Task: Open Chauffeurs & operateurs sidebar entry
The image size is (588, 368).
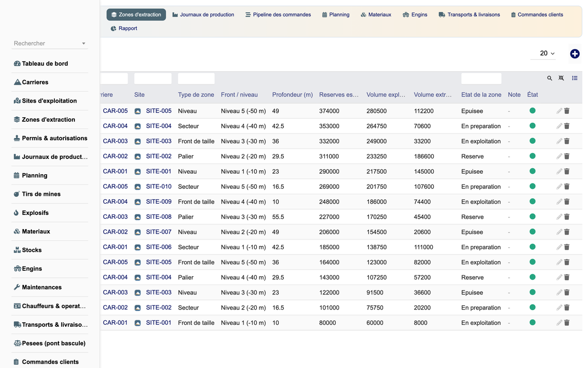Action: tap(50, 306)
